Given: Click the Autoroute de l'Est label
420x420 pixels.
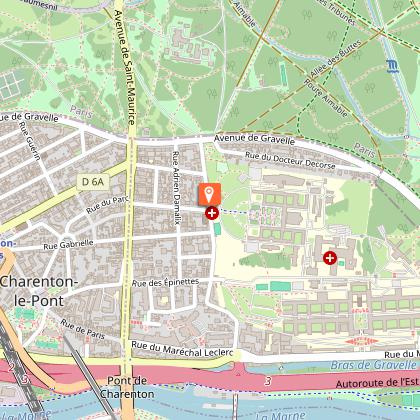Looking at the screenshot, I should coord(377,383).
